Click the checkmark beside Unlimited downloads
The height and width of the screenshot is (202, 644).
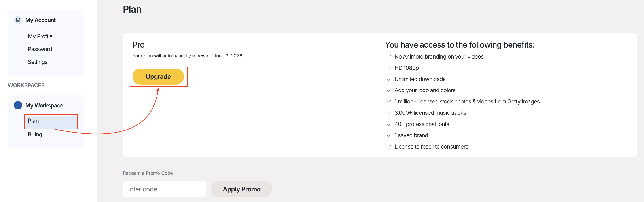(x=389, y=79)
